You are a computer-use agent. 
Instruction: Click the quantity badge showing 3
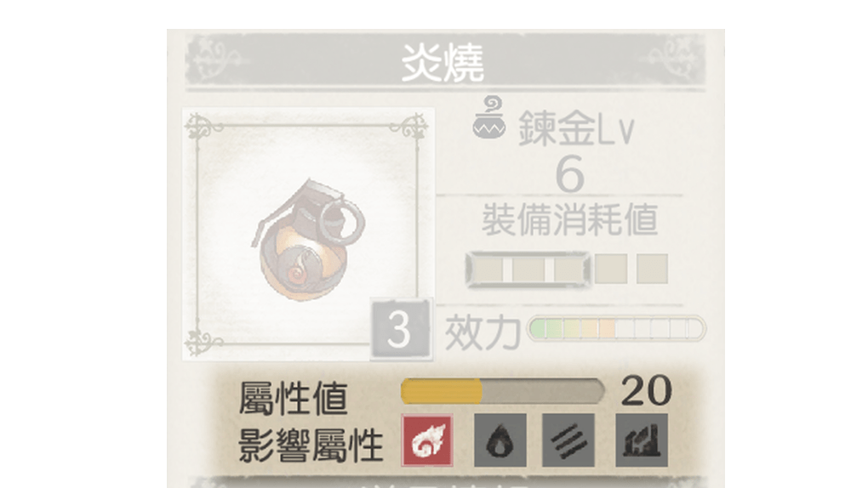(x=400, y=329)
